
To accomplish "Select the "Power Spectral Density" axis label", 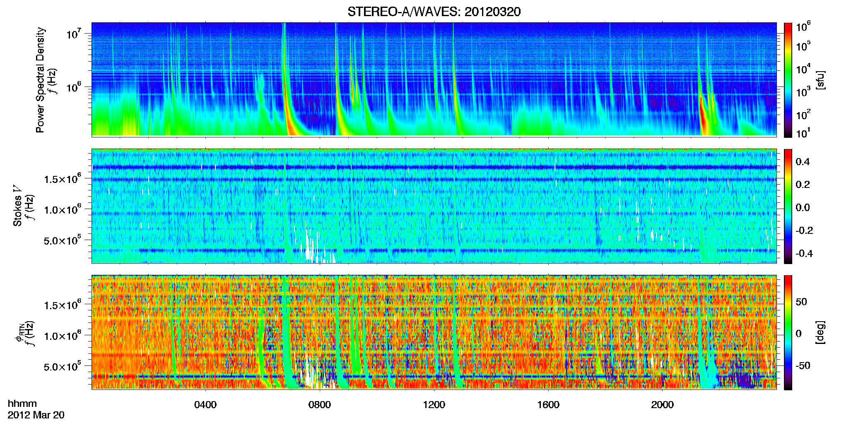I will click(x=40, y=80).
